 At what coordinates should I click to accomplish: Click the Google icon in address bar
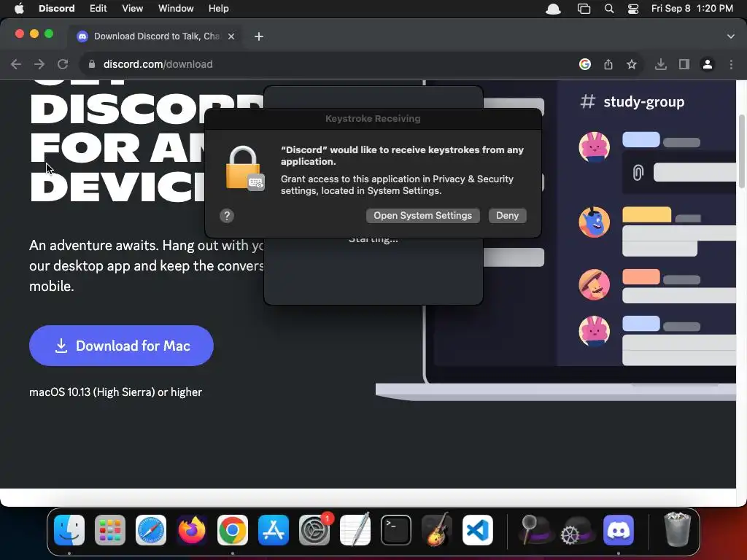coord(585,64)
